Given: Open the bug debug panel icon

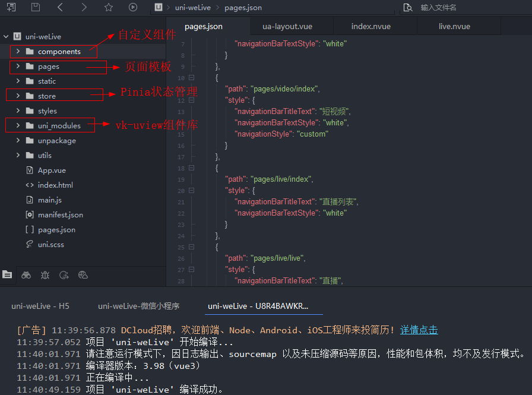Looking at the screenshot, I should tap(45, 275).
